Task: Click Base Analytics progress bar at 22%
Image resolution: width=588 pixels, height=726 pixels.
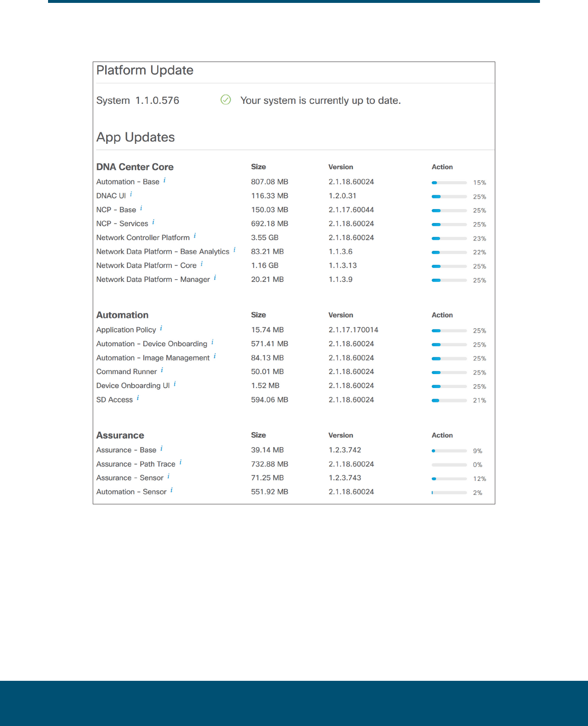Action: 449,252
